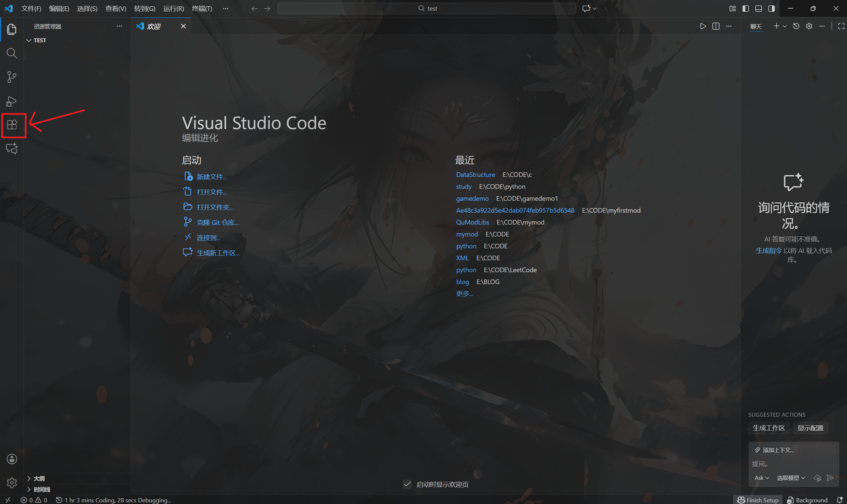
Task: Open the Search view
Action: point(12,53)
